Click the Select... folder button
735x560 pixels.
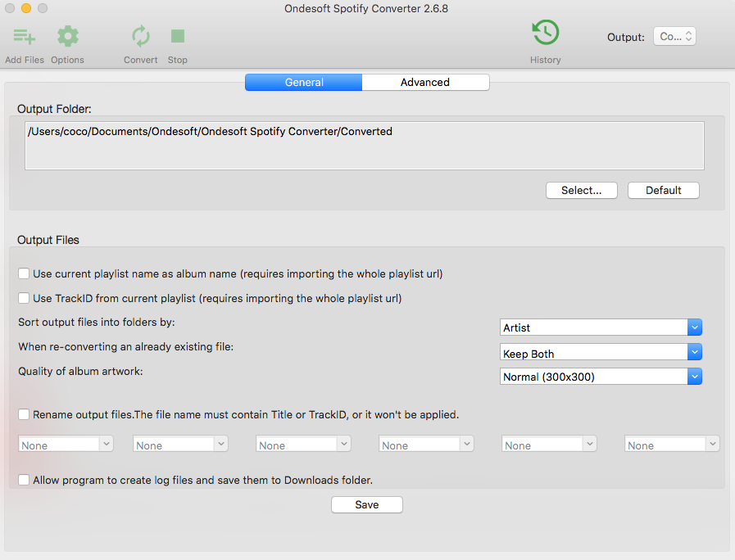click(x=581, y=190)
